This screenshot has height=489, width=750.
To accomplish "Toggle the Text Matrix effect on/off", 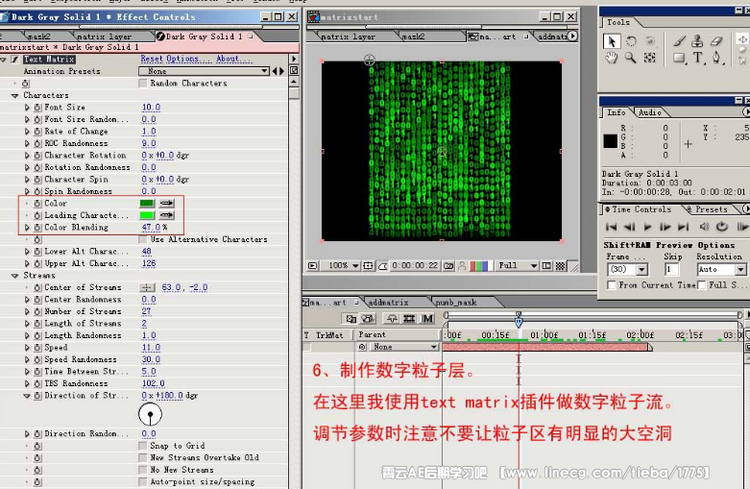I will click(14, 59).
